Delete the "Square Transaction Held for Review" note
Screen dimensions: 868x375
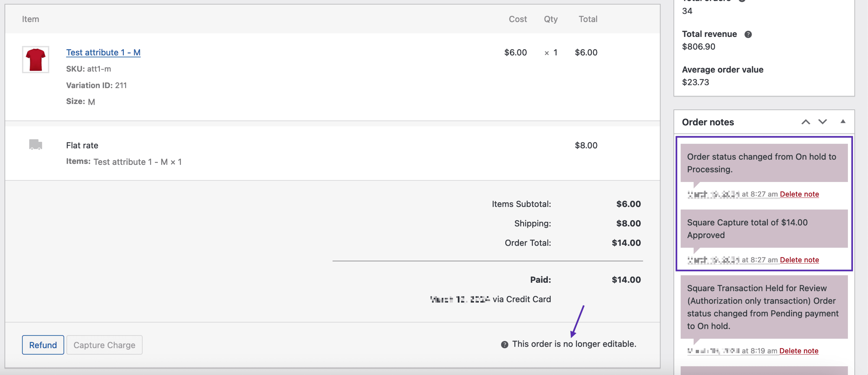[799, 350]
